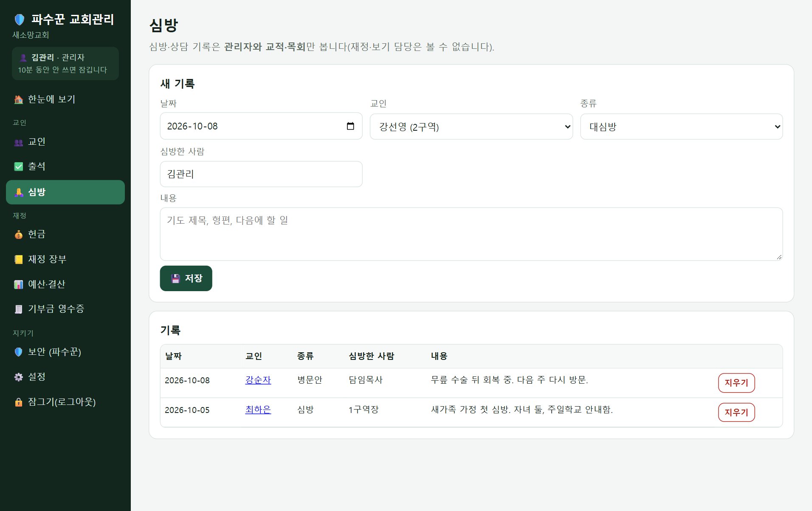Click the 심방한 사람 column header

point(372,356)
